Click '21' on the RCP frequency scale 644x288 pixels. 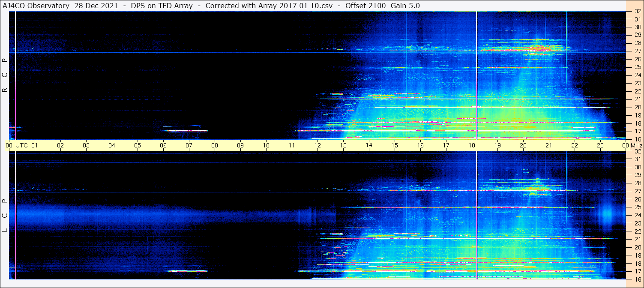(x=637, y=99)
